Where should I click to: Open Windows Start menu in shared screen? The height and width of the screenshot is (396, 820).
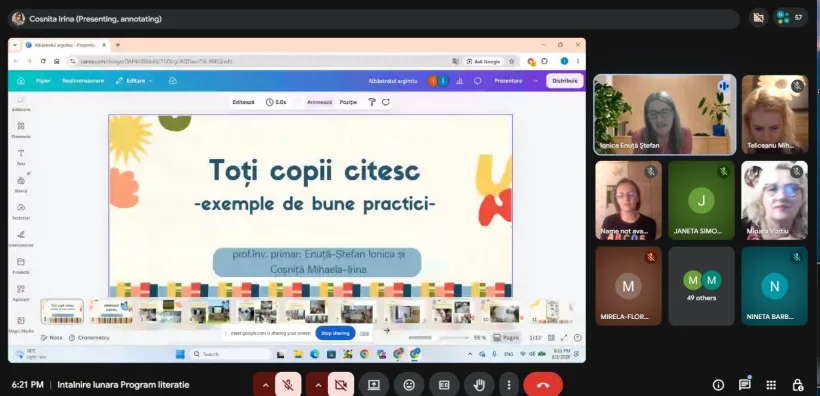180,354
